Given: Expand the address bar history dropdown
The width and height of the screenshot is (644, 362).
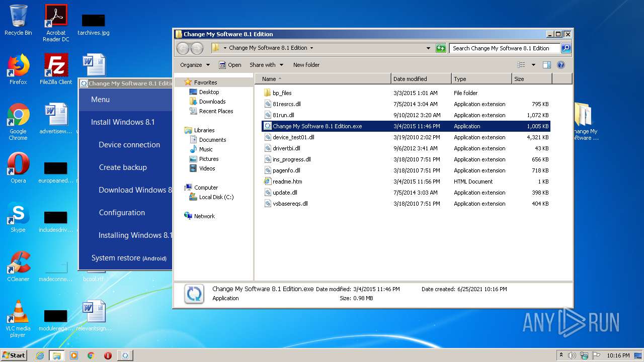Looking at the screenshot, I should (x=428, y=48).
